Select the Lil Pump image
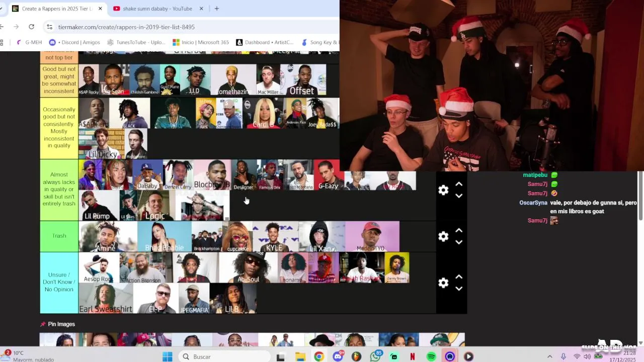The height and width of the screenshot is (362, 644). (99, 206)
